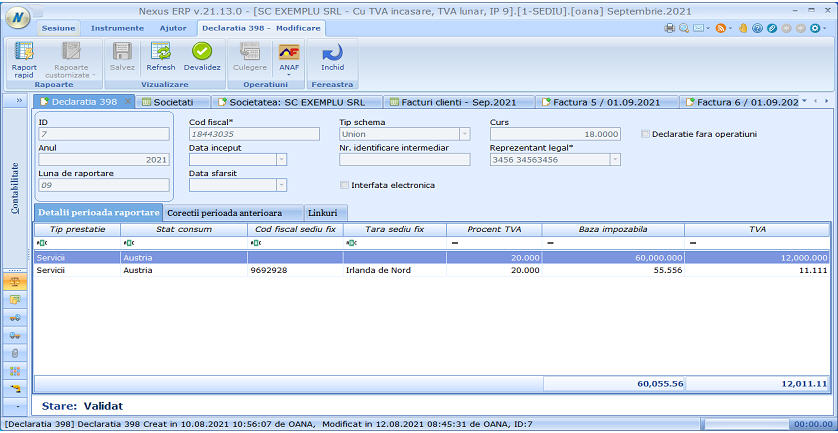Click the Salvez save icon
Screen dimensions: 838x433
(122, 51)
